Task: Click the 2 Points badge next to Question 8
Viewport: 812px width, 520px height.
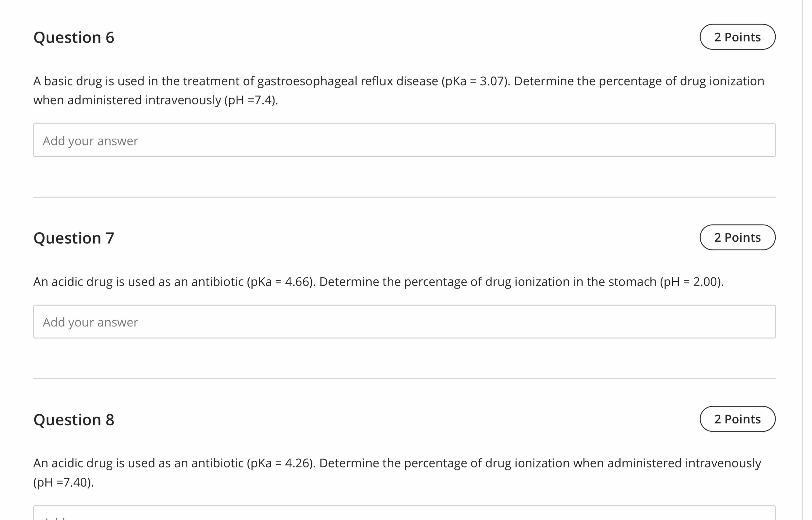Action: (x=738, y=419)
